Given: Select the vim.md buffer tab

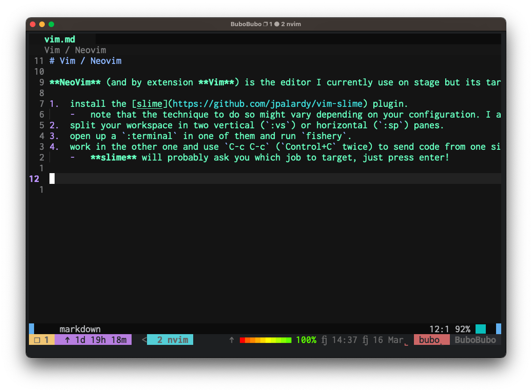Looking at the screenshot, I should [60, 39].
